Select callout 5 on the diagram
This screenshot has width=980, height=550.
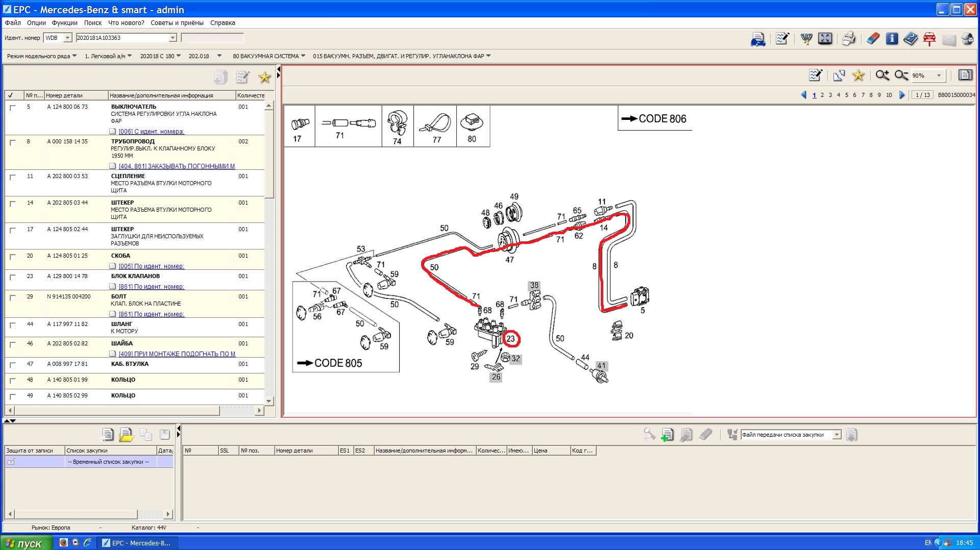pyautogui.click(x=643, y=310)
